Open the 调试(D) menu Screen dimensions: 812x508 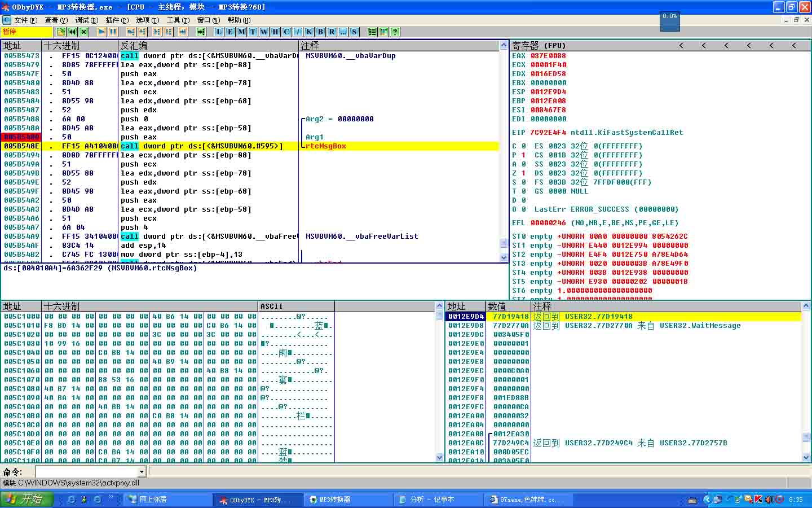click(86, 20)
